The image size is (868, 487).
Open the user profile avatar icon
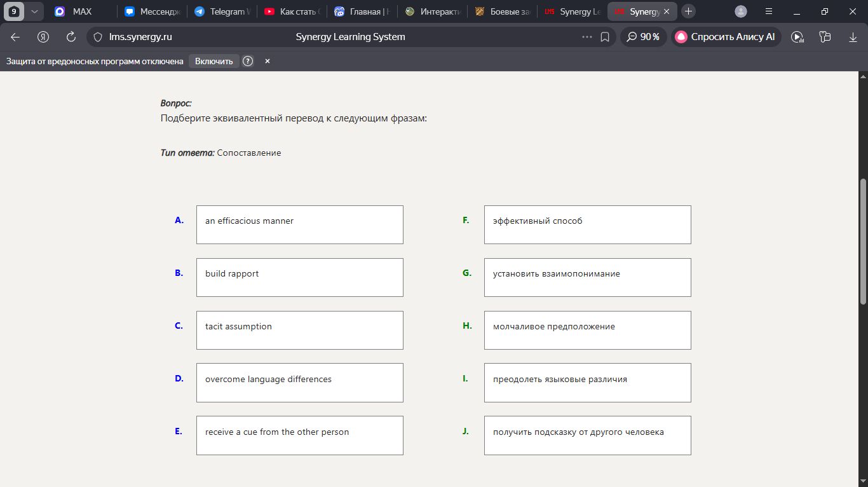(x=741, y=11)
